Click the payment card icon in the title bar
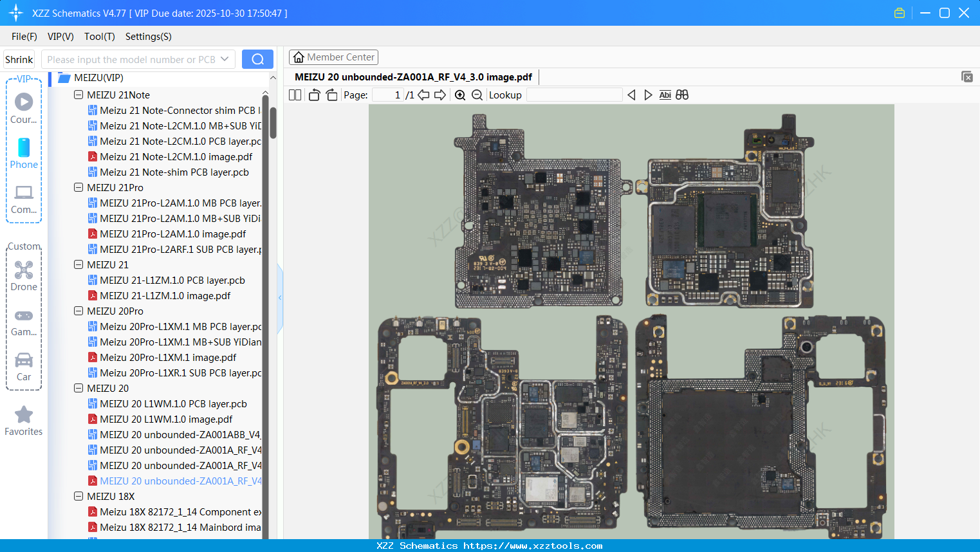 tap(899, 12)
